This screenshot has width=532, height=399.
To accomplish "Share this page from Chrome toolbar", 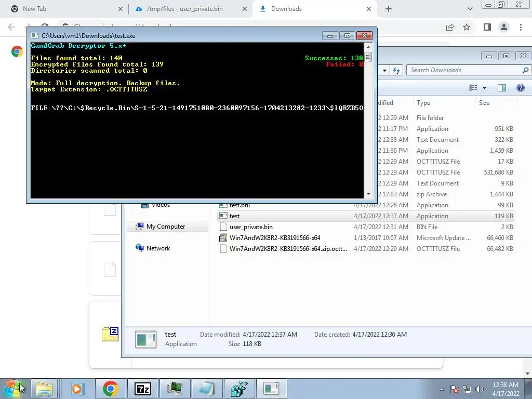I will coord(450,27).
